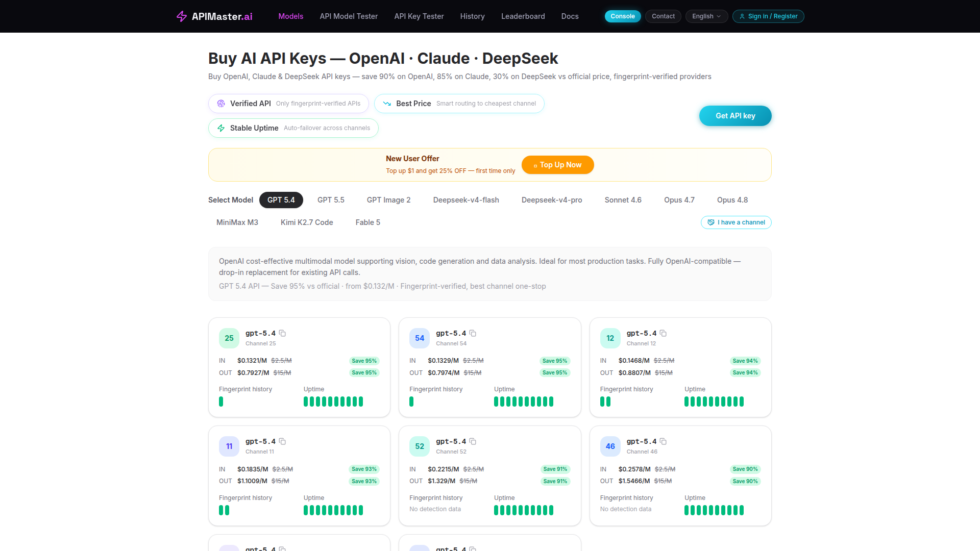Select the Opus 4.8 model tab

pos(732,200)
